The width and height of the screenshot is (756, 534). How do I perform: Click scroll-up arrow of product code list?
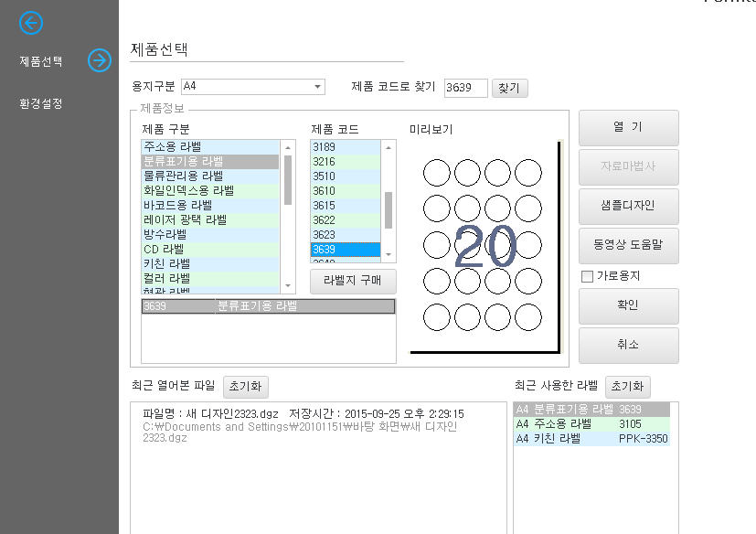point(389,147)
